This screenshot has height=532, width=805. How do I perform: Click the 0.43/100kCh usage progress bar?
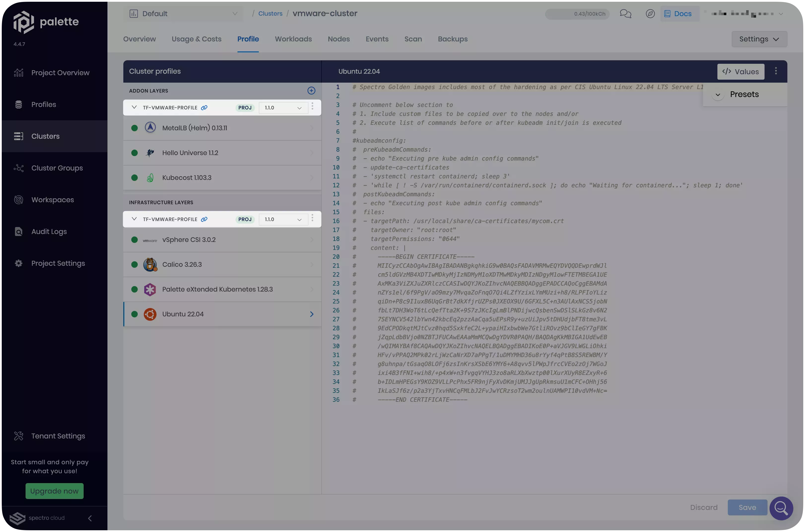(577, 14)
